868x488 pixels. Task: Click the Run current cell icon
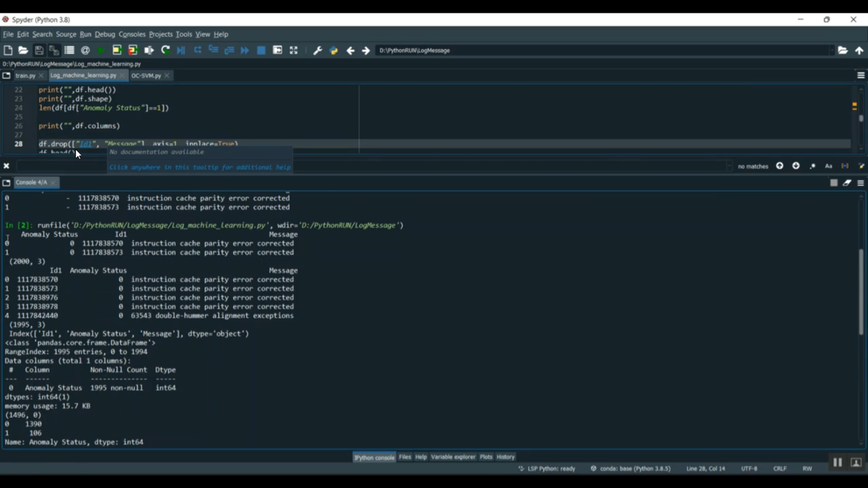click(x=117, y=50)
